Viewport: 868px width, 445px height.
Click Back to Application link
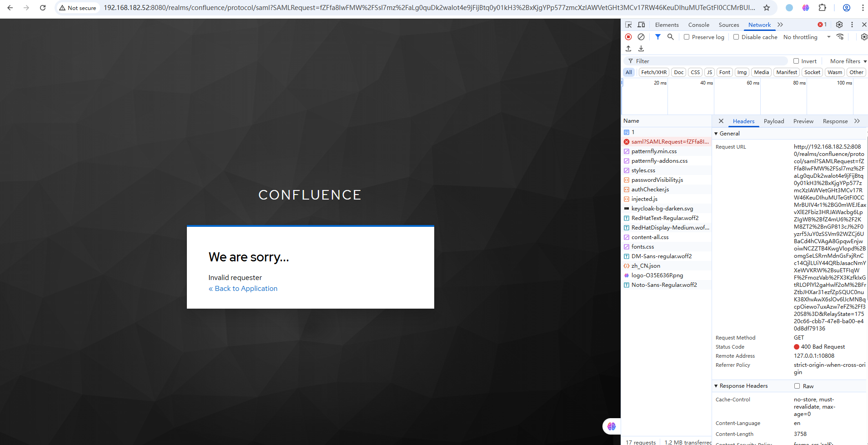coord(243,289)
